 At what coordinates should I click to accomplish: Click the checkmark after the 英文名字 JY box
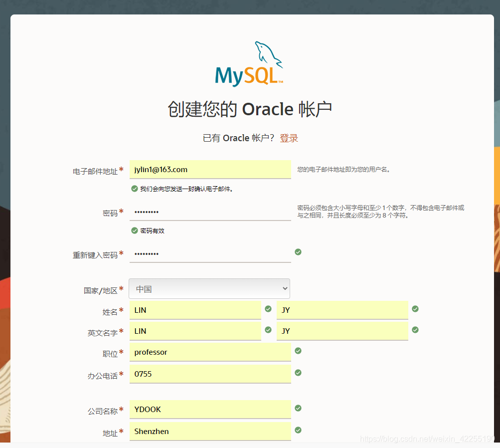(415, 330)
